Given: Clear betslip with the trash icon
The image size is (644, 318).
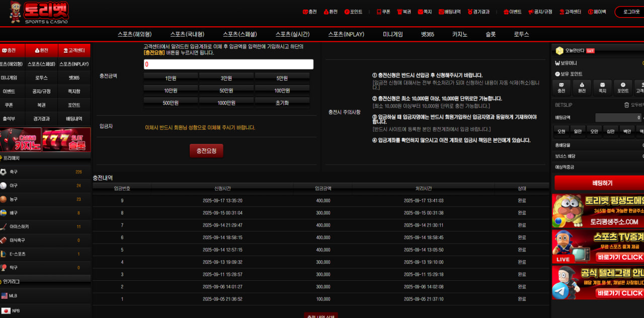Looking at the screenshot, I should click(626, 105).
